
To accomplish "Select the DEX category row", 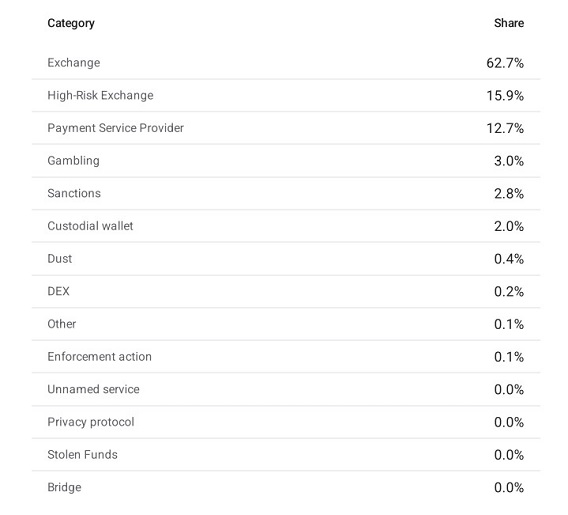I will 286,292.
